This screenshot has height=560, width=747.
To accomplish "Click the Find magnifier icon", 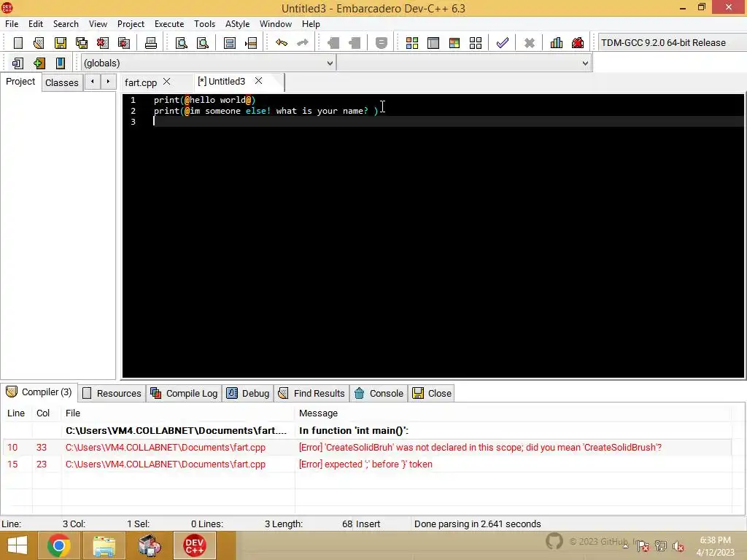I will [182, 43].
